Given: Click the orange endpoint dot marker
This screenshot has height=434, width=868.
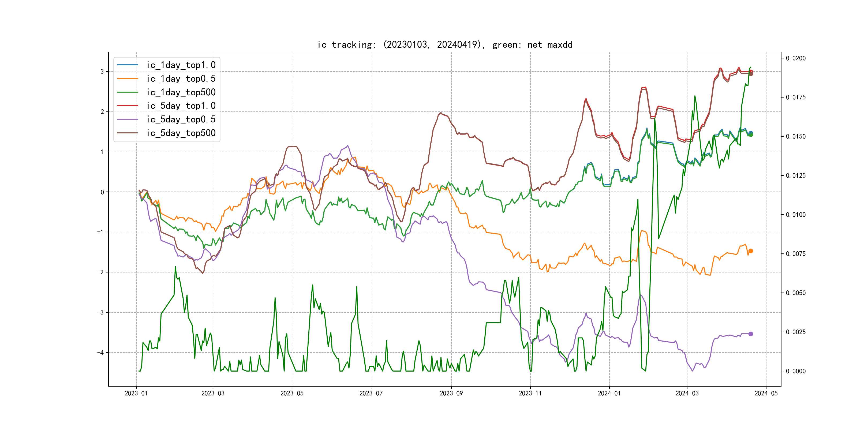Looking at the screenshot, I should coord(751,251).
